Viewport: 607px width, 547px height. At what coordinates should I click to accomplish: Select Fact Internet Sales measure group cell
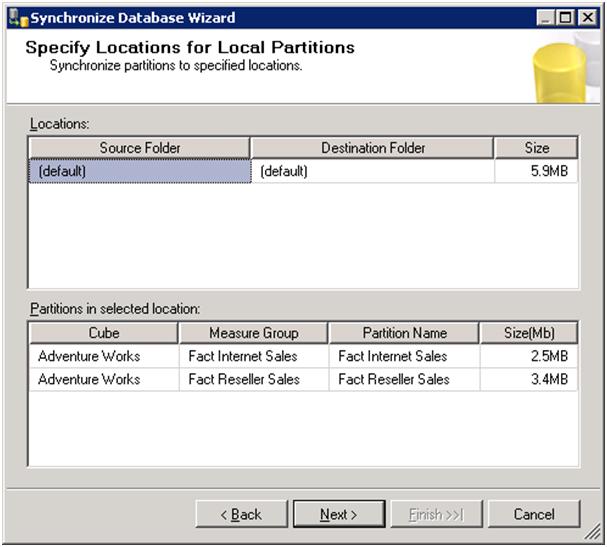coord(254,356)
